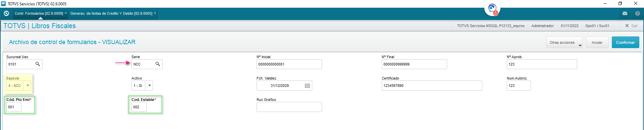Click the Cod. Estable field
644x130 pixels.
[139, 107]
